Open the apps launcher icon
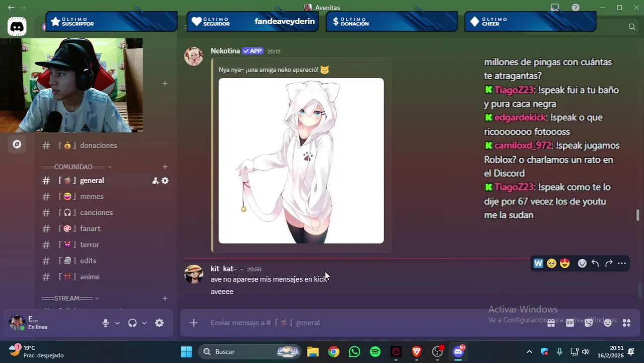 click(626, 323)
